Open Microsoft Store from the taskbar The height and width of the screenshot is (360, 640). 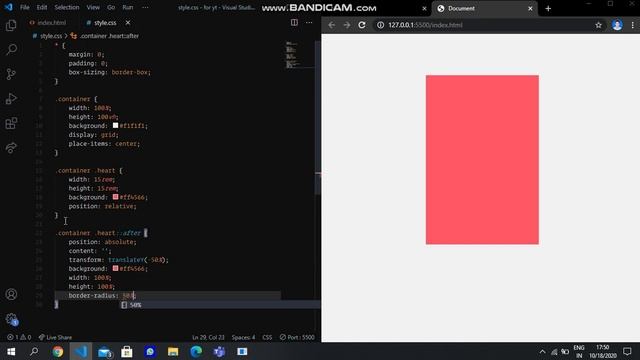click(127, 351)
